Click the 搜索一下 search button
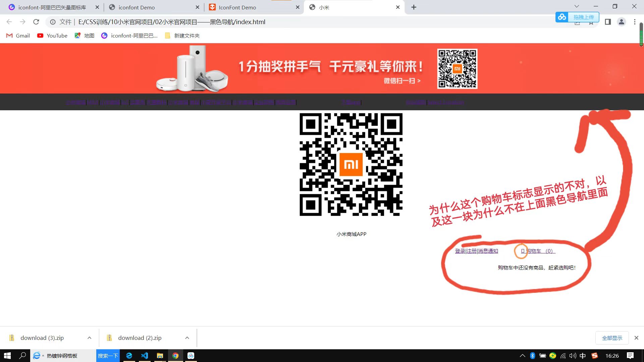The height and width of the screenshot is (362, 644). [x=108, y=356]
